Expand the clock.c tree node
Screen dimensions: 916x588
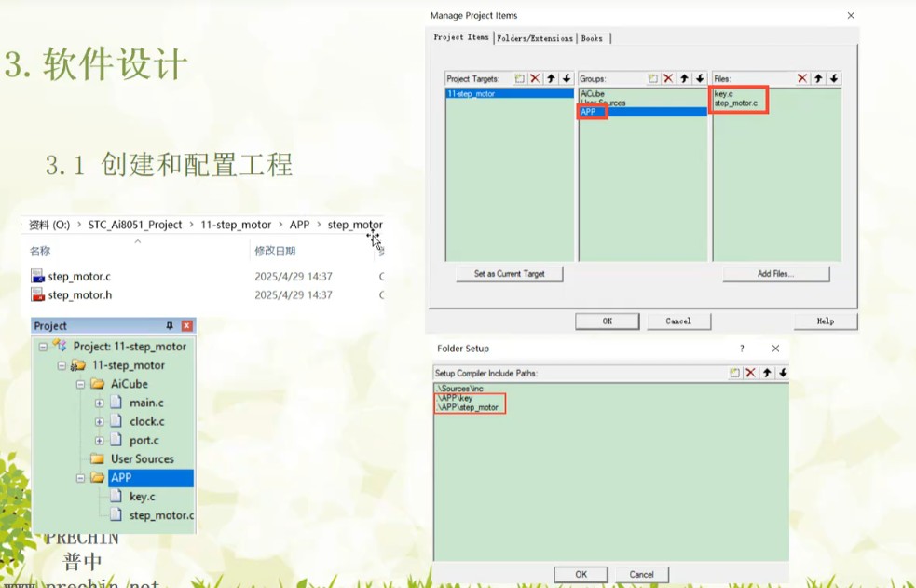(99, 421)
